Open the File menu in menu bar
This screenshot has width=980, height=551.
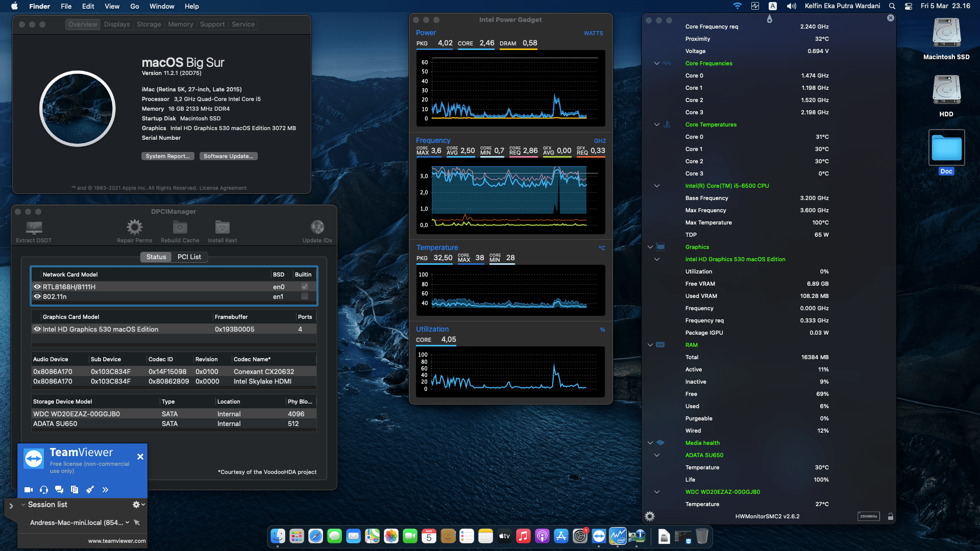click(66, 6)
